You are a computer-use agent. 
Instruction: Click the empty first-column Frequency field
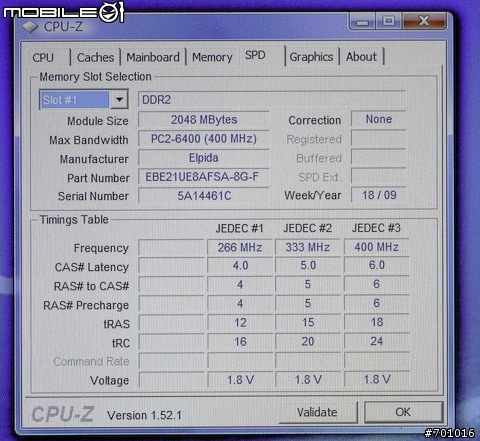[171, 248]
